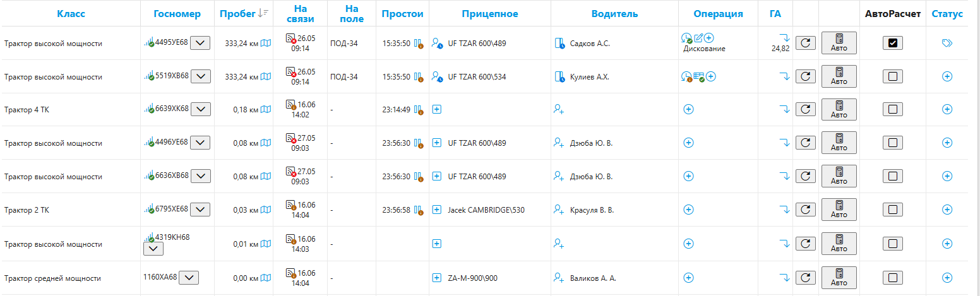Expand dropdown beside 1160ХА68
Image resolution: width=980 pixels, height=296 pixels.
tap(189, 277)
